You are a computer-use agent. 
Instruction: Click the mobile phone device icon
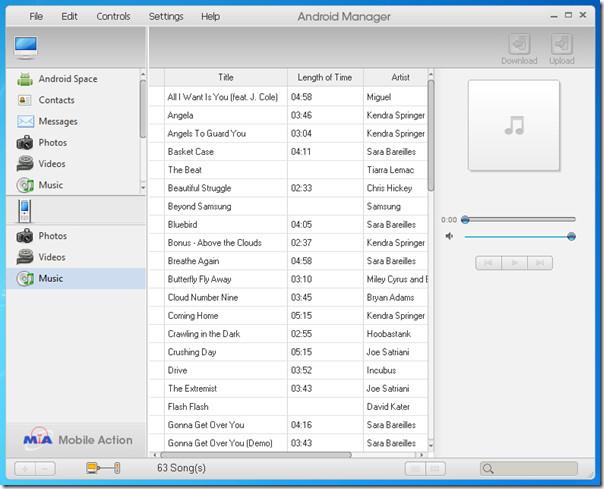click(x=24, y=211)
